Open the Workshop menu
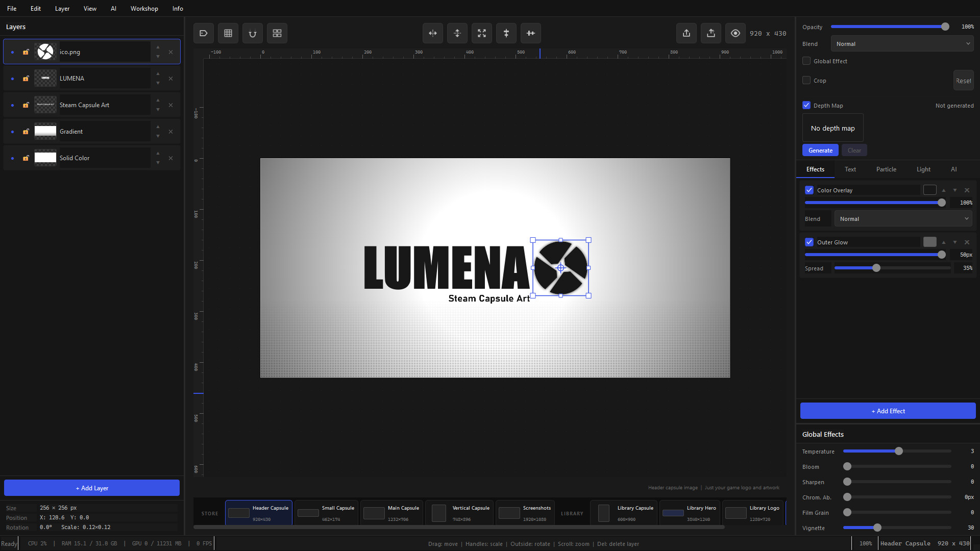980x551 pixels. coord(144,8)
